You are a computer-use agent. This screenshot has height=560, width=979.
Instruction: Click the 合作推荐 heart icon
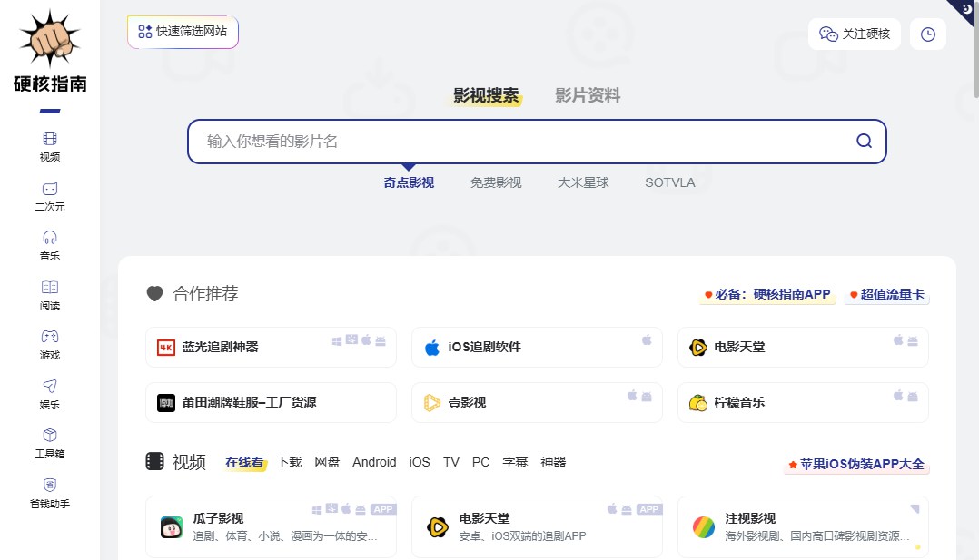(x=154, y=293)
